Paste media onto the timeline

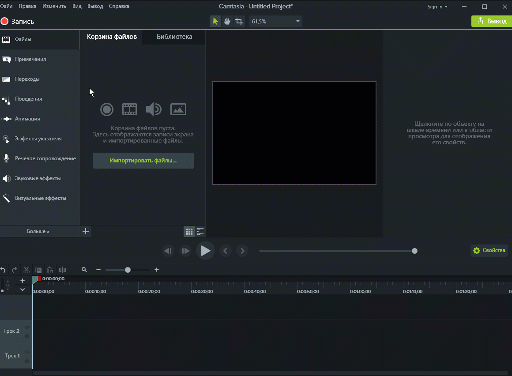[x=50, y=270]
